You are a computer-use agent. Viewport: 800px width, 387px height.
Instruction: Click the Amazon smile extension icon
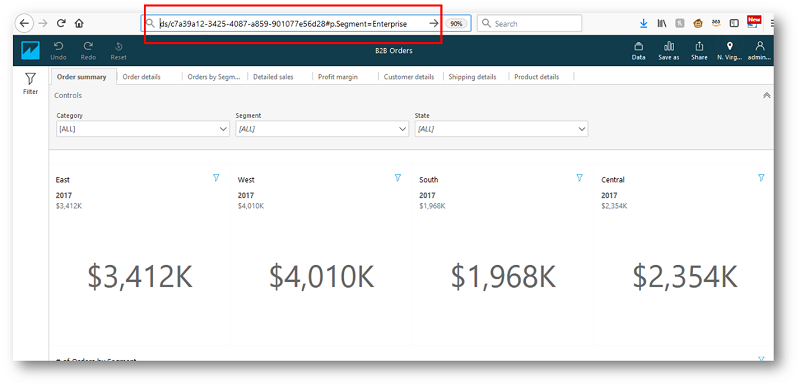coord(716,23)
